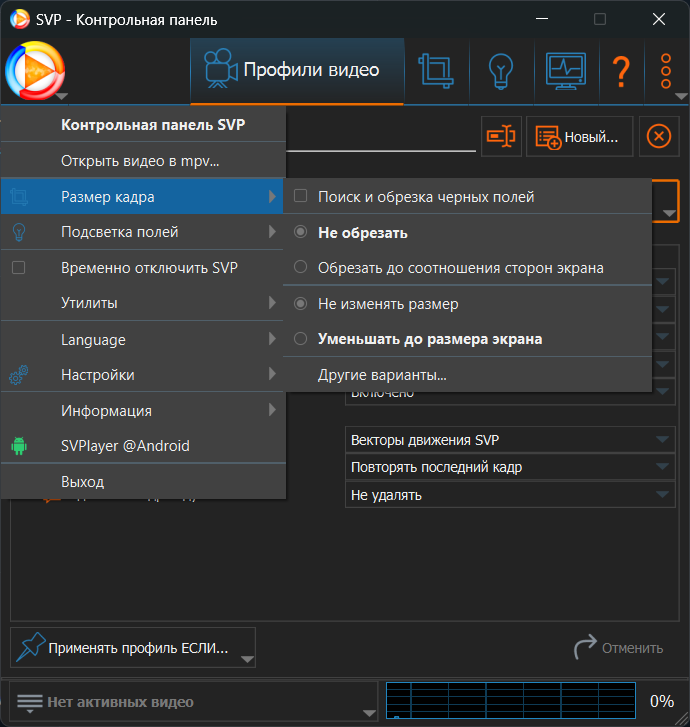Click the bulb icon beside Подсветка полей
690x727 pixels.
[x=19, y=232]
